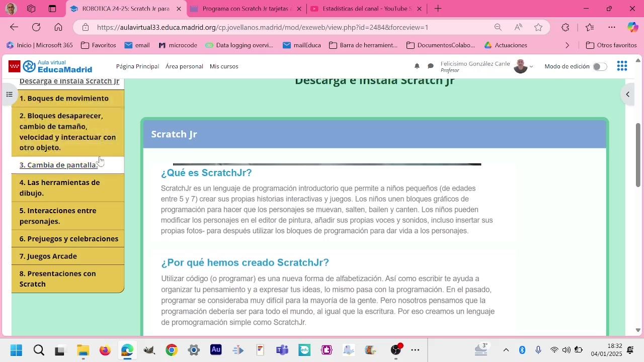The image size is (644, 362).
Task: Refresh the current page
Action: click(x=36, y=27)
